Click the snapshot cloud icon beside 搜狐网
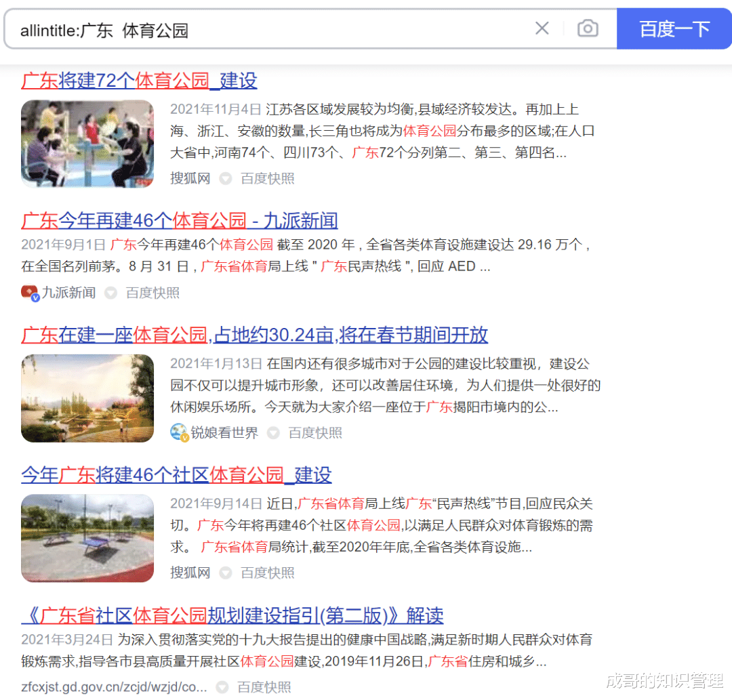The width and height of the screenshot is (732, 700). pyautogui.click(x=225, y=178)
